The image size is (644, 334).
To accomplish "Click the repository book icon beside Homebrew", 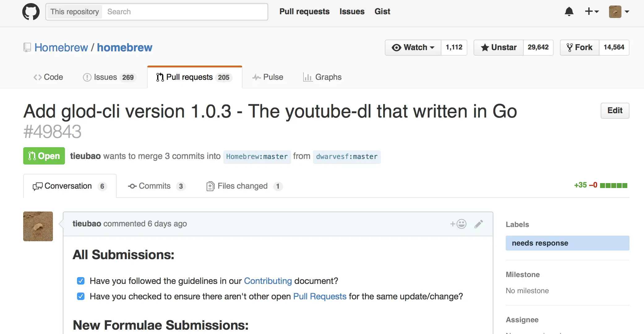I will (x=27, y=47).
